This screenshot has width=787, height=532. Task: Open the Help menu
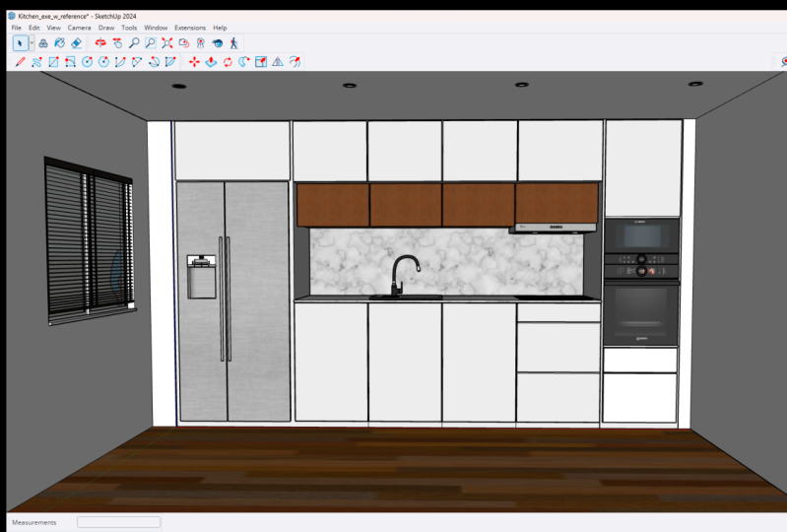click(220, 28)
